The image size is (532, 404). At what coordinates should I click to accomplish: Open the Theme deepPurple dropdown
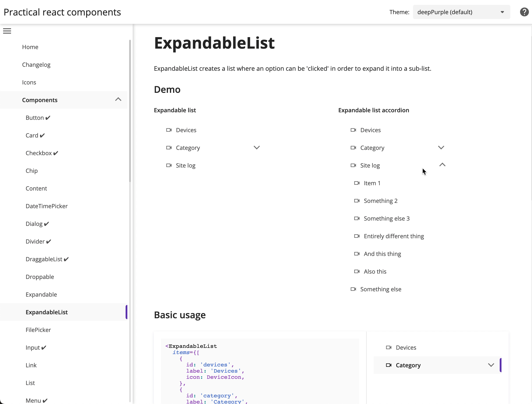[x=461, y=12]
